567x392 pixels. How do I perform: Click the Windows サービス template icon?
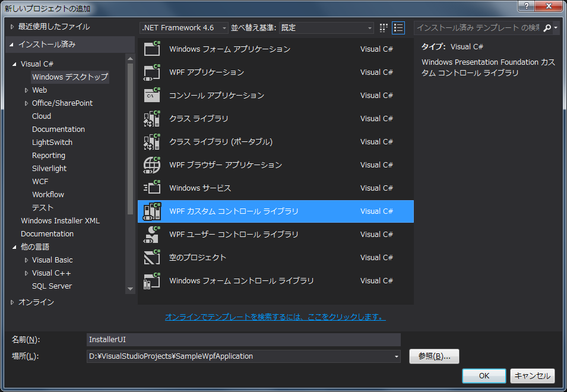click(152, 188)
